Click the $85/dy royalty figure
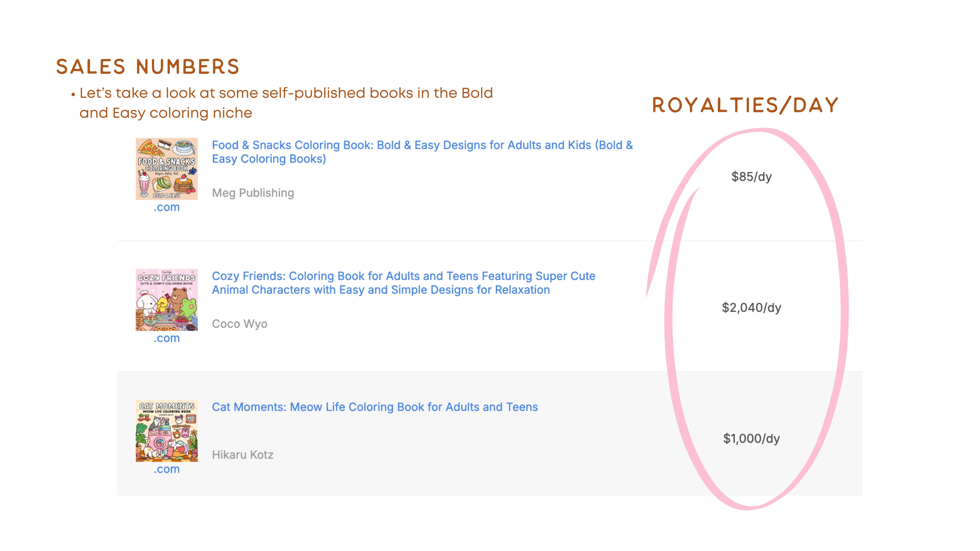Screen dimensions: 980x551 pos(751,177)
